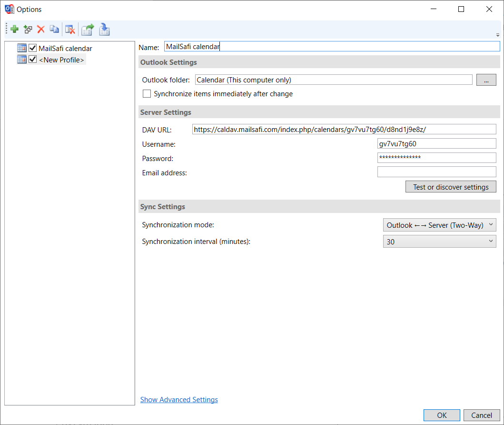Cancel the Options dialog

[482, 415]
